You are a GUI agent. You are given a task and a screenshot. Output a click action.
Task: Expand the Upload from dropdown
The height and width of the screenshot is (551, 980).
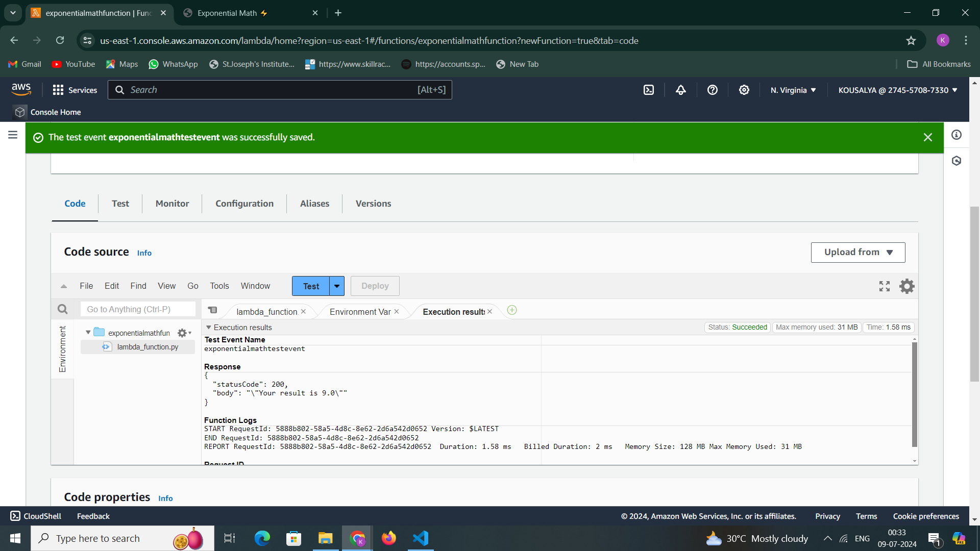[x=857, y=253]
